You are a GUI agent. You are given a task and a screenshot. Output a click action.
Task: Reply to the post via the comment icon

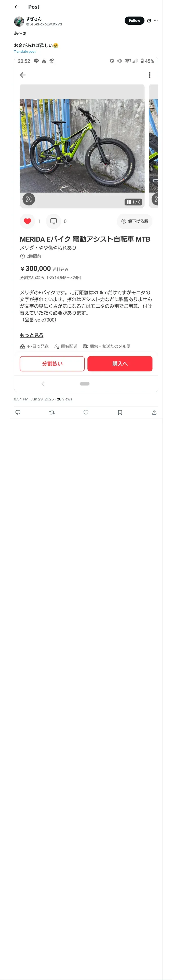click(x=18, y=412)
